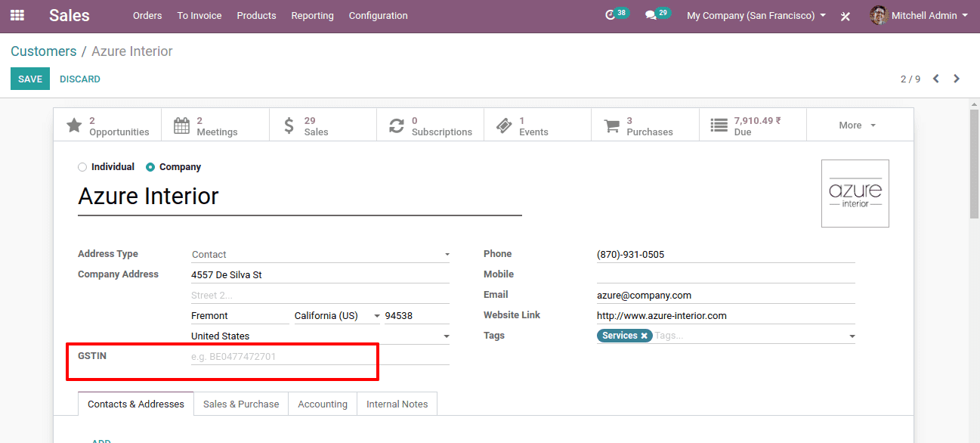
Task: Click the vertical page scrollbar
Action: 974,164
